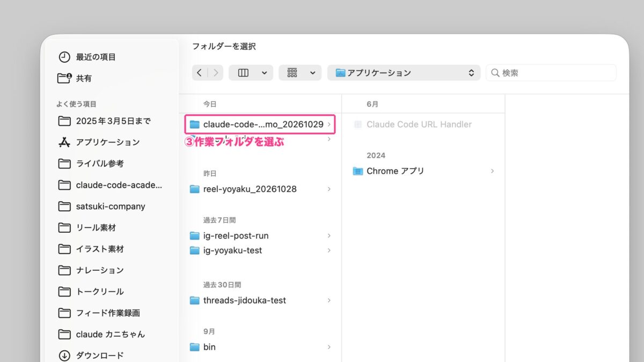Viewport: 644px width, 362px height.
Task: Select the threads-jidouka-test folder icon
Action: (x=195, y=300)
